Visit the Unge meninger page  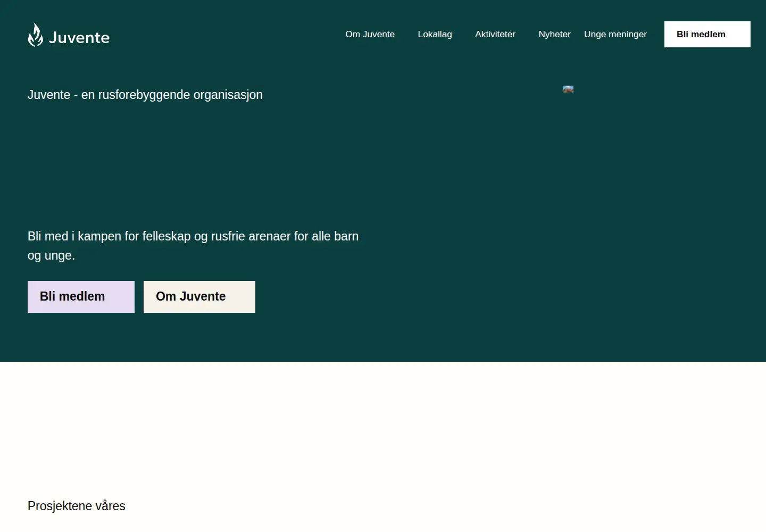(615, 34)
